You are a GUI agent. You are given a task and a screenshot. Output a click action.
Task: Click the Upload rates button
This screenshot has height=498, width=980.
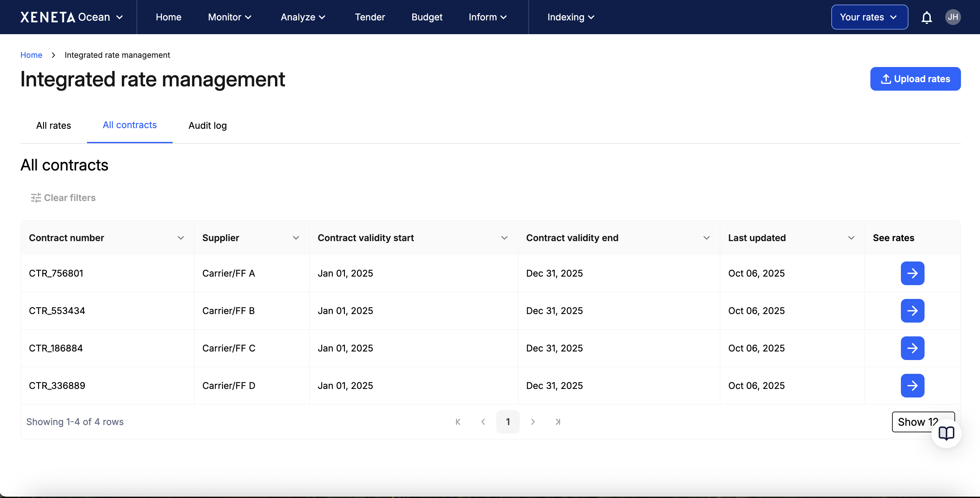915,79
